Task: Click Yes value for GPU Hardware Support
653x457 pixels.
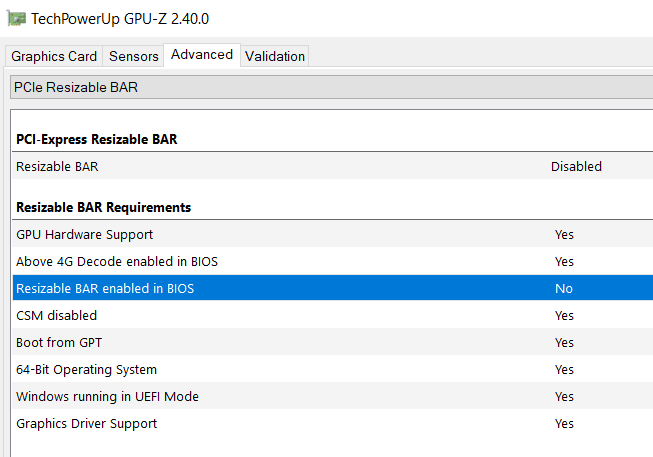Action: click(x=564, y=235)
